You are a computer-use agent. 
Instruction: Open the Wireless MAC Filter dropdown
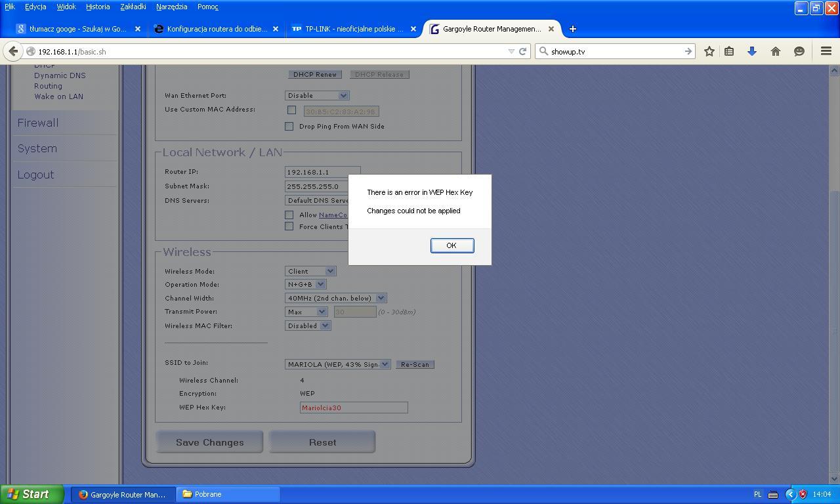308,325
